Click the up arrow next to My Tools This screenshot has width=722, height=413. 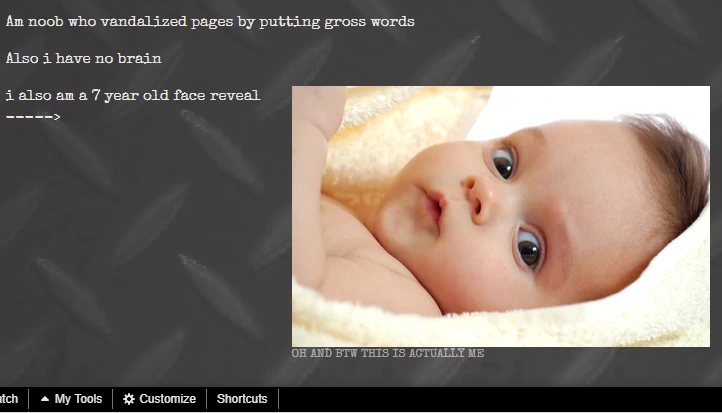click(x=45, y=399)
